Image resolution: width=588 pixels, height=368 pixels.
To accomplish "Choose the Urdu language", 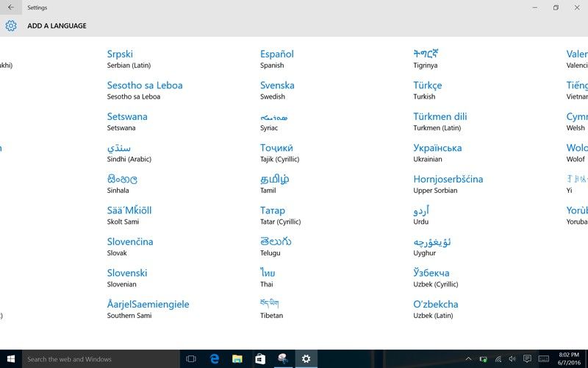I will click(421, 216).
